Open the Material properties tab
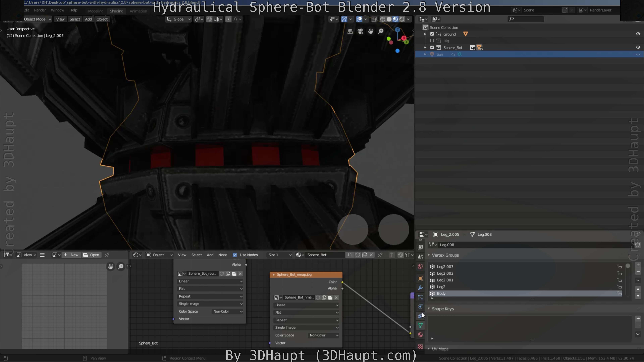Viewport: 644px width, 362px height. [x=420, y=335]
